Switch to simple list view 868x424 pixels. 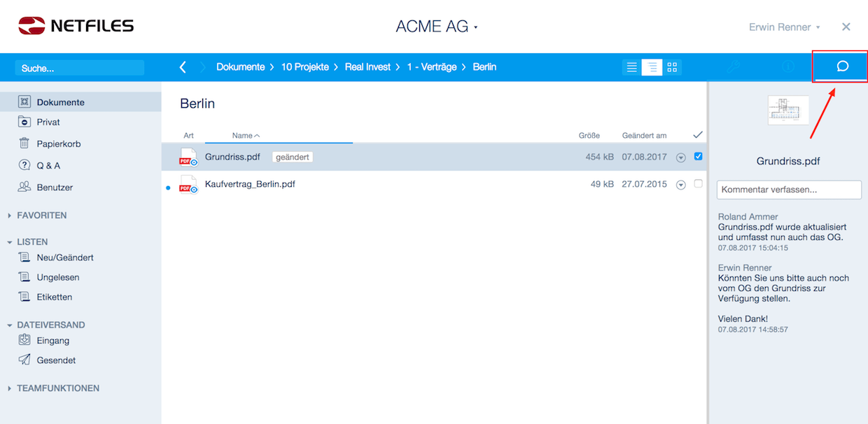[x=631, y=67]
